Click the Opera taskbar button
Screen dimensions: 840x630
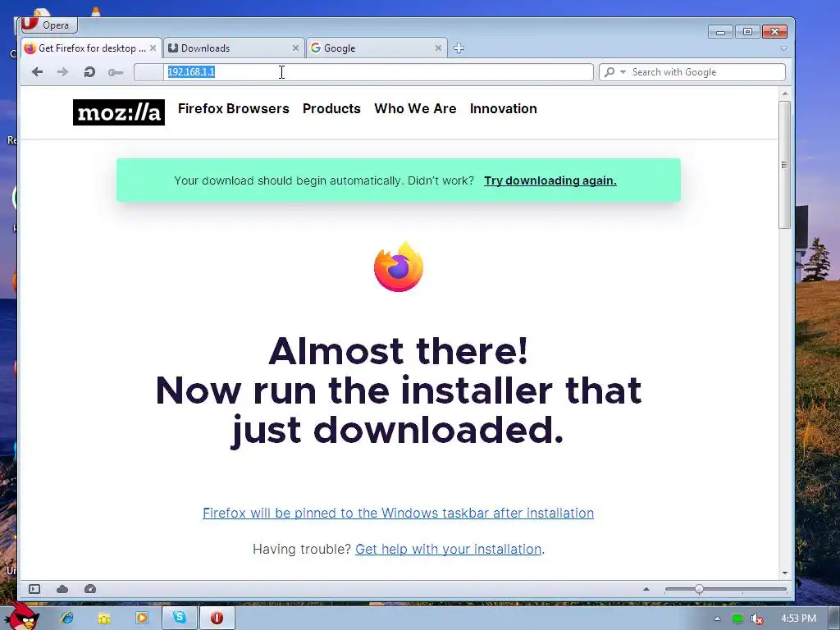pos(217,619)
